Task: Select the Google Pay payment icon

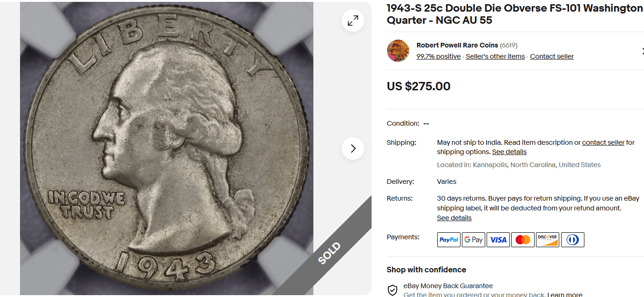Action: click(x=473, y=239)
